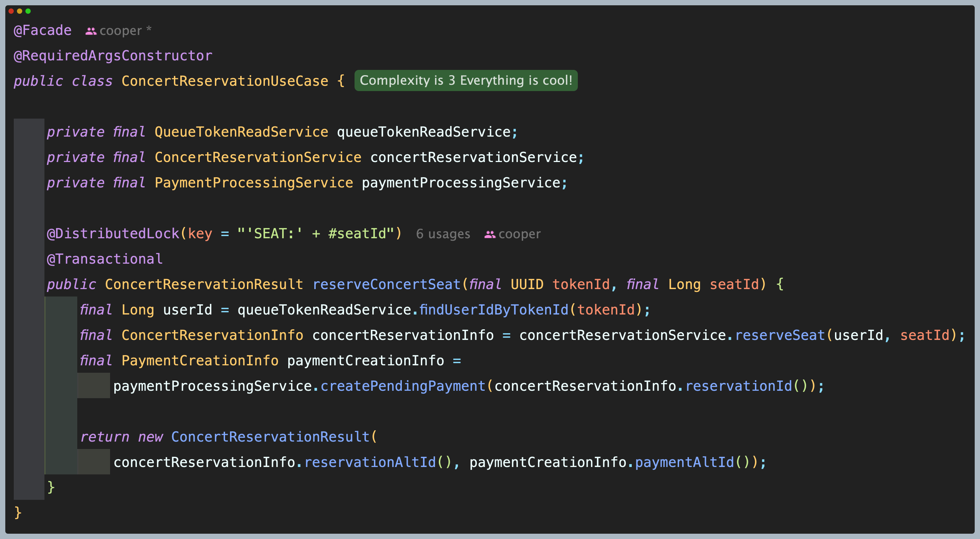Click the method's closing green brace
This screenshot has width=980, height=539.
point(51,487)
